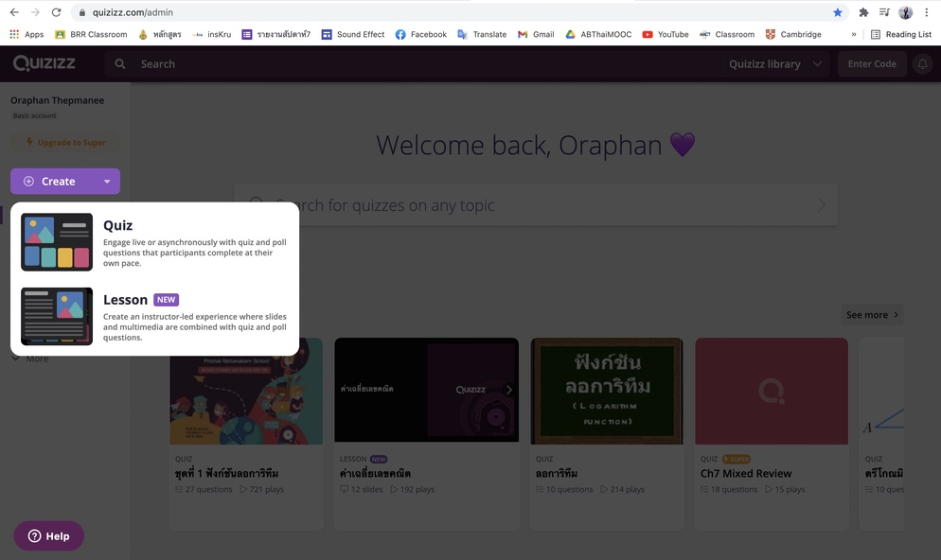
Task: Click Upgrade to Super button
Action: [64, 143]
